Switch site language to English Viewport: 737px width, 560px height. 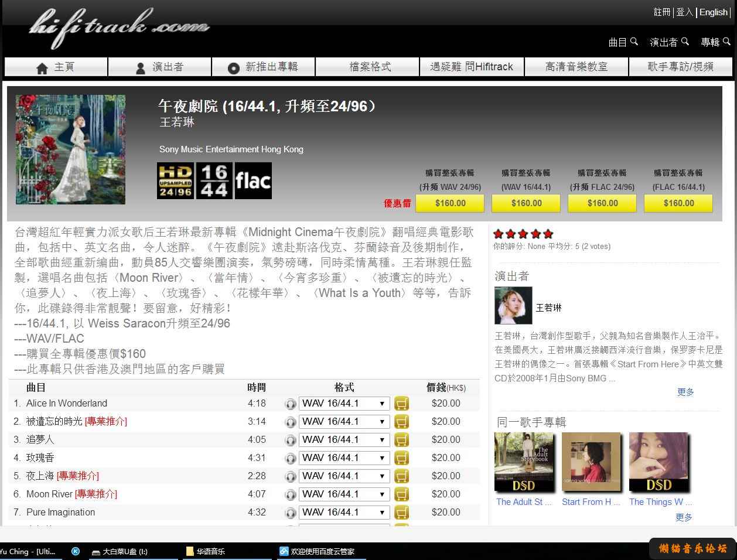click(x=713, y=12)
